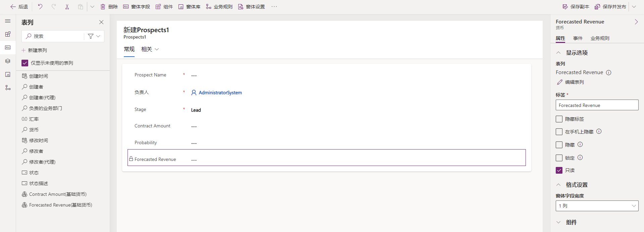Open the components icon in the left rail

(x=8, y=34)
